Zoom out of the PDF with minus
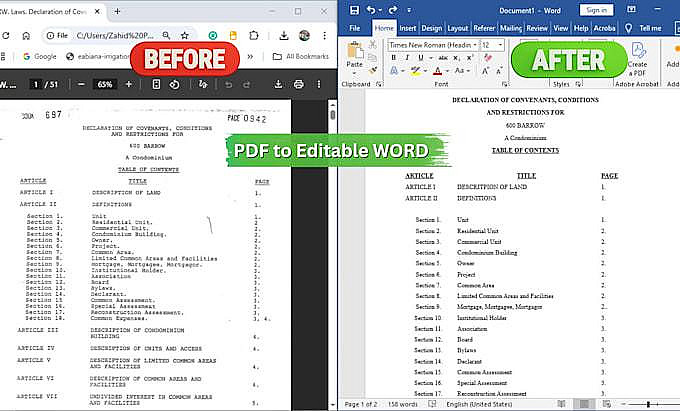This screenshot has height=411, width=680. click(x=81, y=84)
